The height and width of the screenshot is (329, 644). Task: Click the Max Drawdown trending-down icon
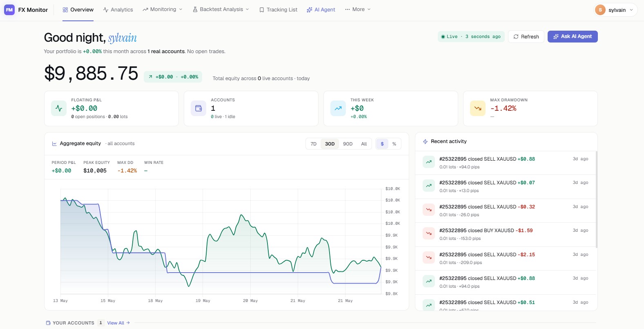point(478,108)
